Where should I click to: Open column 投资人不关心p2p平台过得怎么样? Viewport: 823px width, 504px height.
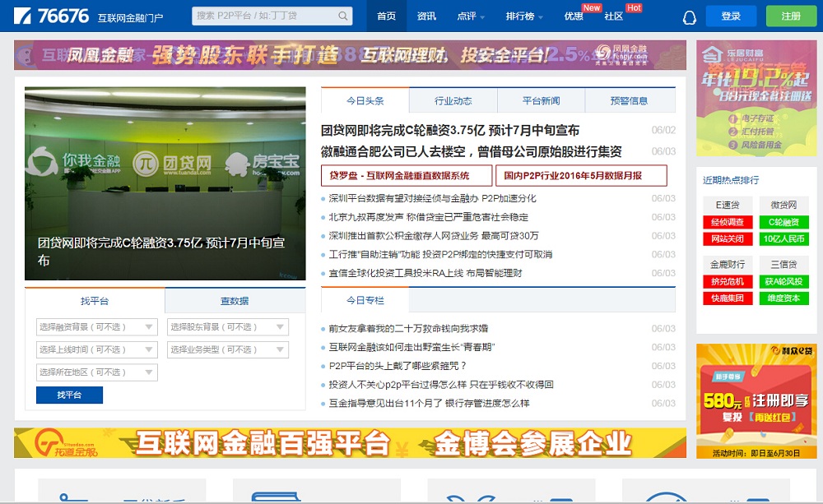click(441, 385)
